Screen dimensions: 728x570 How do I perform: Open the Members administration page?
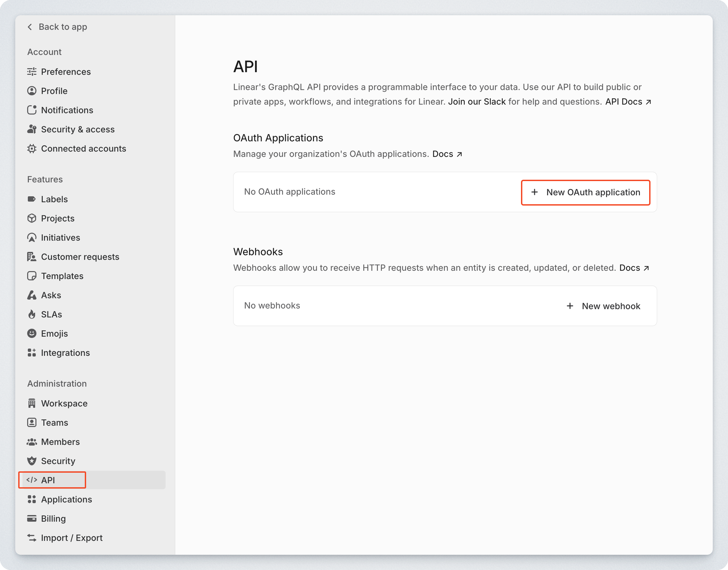pyautogui.click(x=60, y=442)
